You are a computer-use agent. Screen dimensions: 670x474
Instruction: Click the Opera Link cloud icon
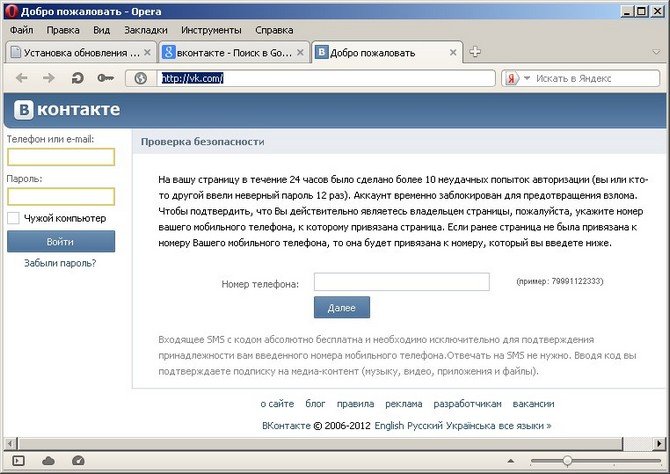[48, 460]
